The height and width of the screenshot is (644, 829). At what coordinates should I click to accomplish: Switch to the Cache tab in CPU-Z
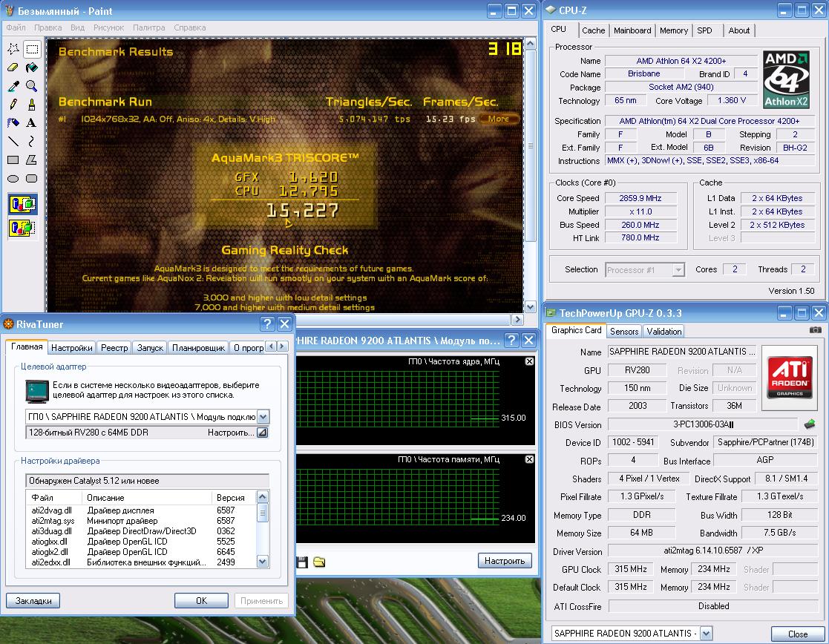click(x=593, y=30)
